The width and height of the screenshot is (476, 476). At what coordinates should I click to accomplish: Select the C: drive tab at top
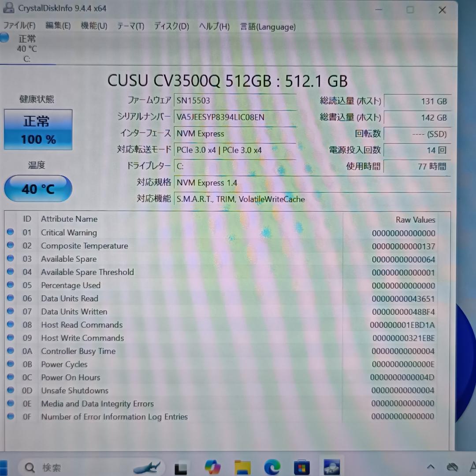pyautogui.click(x=27, y=48)
